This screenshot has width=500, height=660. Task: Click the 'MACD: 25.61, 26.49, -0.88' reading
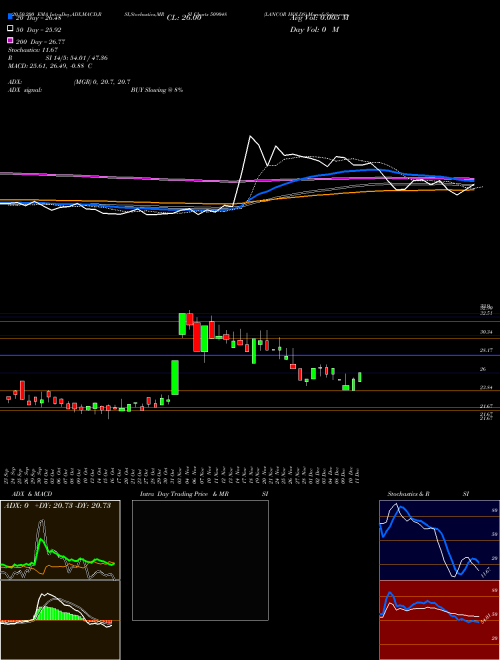point(48,66)
